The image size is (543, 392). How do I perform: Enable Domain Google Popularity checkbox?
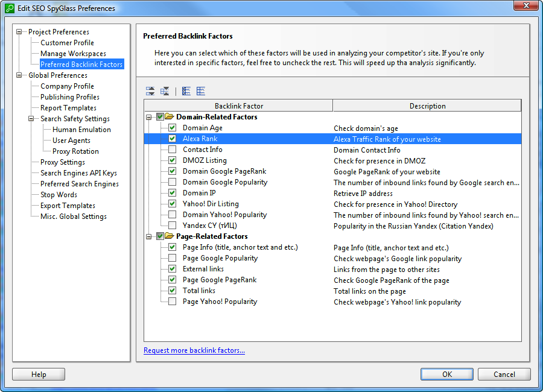tap(172, 182)
